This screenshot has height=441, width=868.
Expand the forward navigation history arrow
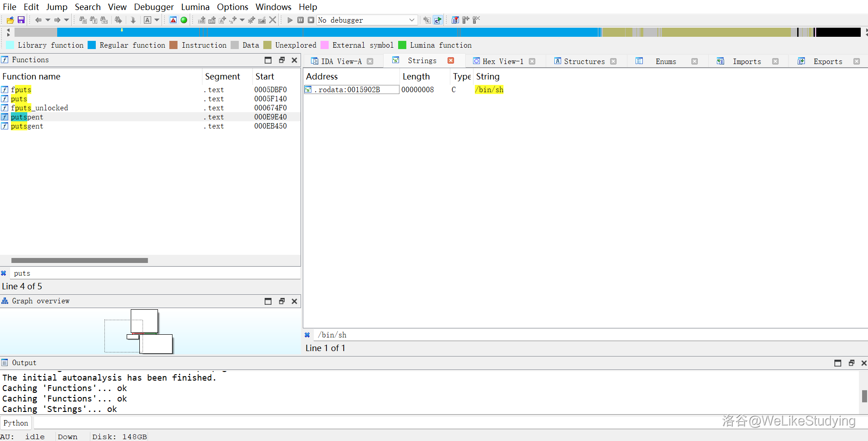(66, 20)
